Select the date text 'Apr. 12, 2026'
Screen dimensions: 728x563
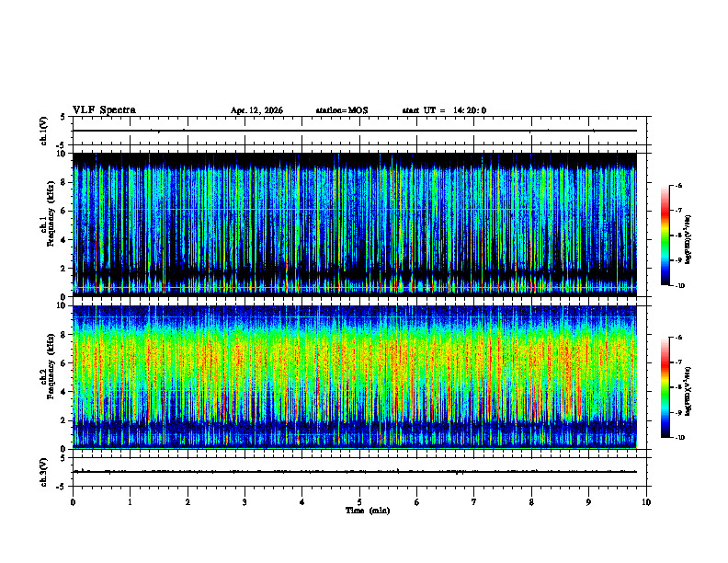[x=256, y=110]
